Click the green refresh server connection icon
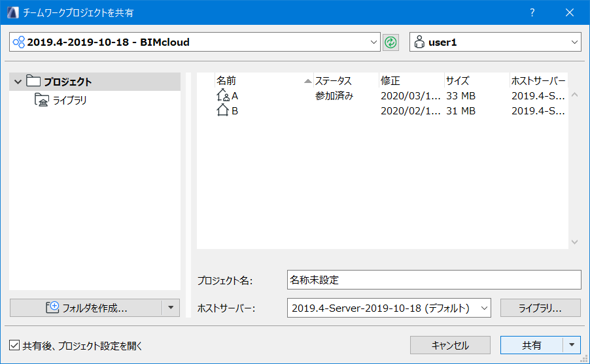 coord(390,42)
